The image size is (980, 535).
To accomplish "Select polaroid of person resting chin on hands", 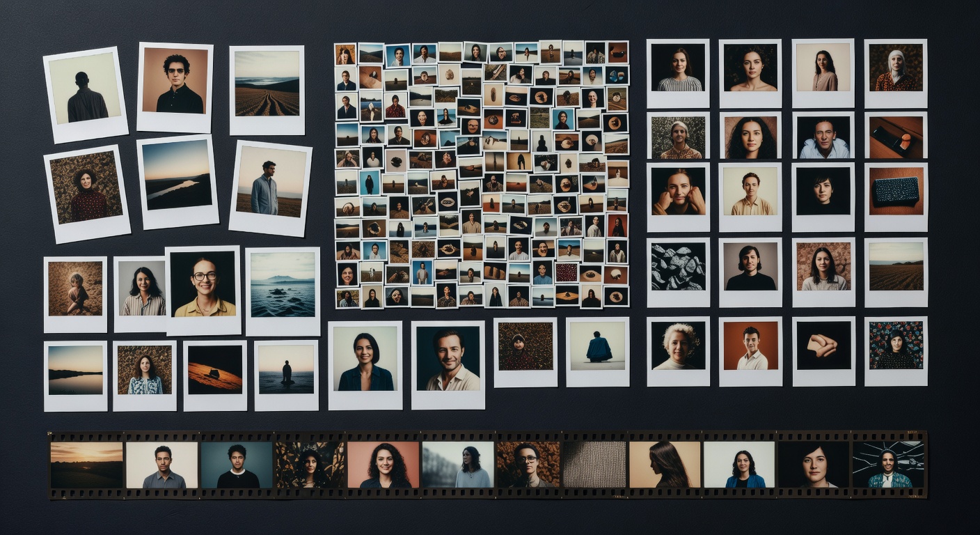I will [x=678, y=192].
